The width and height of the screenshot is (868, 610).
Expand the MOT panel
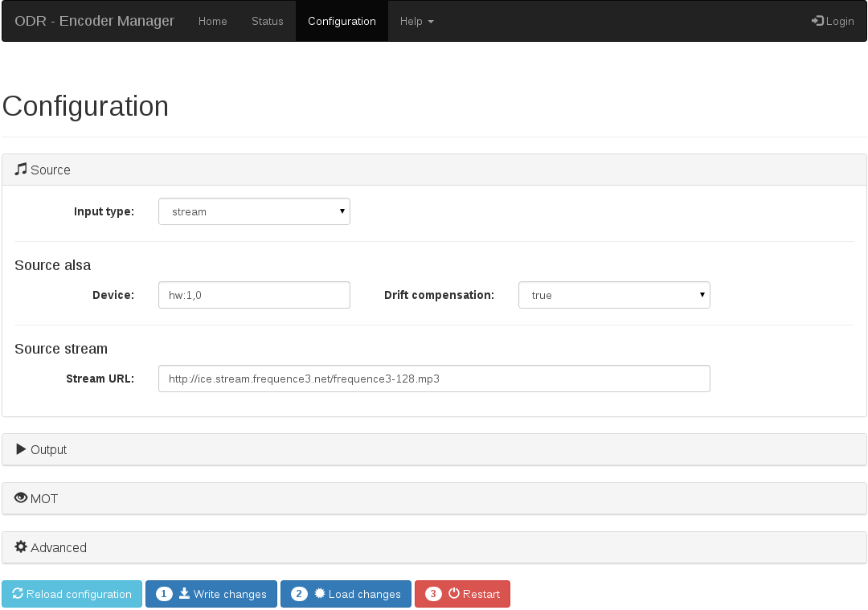click(x=434, y=498)
